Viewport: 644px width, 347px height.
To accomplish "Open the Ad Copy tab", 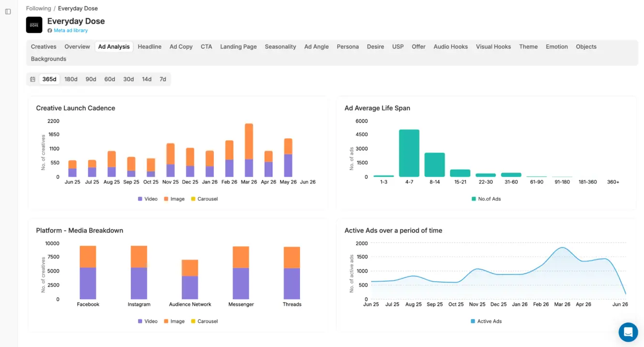I will (x=181, y=47).
